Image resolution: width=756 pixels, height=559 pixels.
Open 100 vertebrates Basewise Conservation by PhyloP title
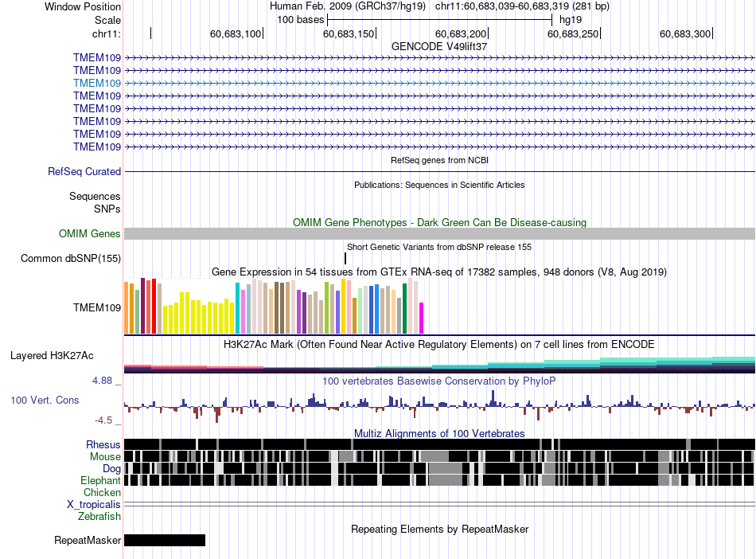(439, 381)
